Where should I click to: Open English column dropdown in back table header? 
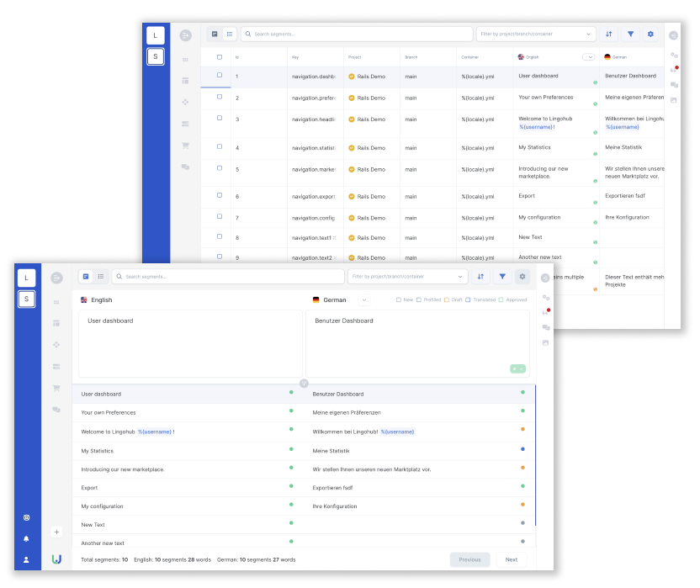click(589, 57)
